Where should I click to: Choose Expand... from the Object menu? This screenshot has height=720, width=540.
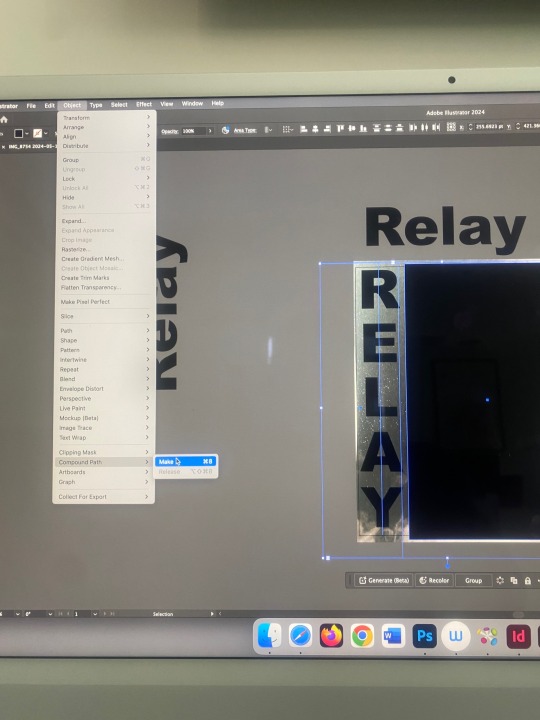pyautogui.click(x=105, y=221)
